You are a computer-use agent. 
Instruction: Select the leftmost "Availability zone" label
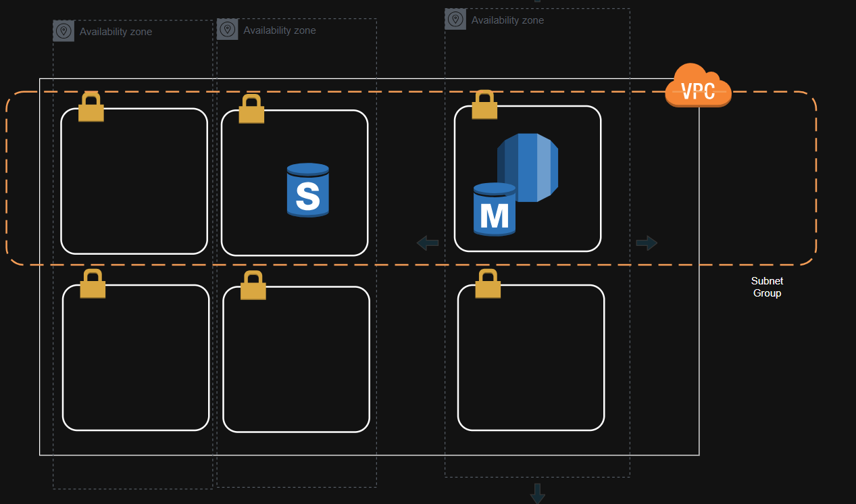coord(116,32)
